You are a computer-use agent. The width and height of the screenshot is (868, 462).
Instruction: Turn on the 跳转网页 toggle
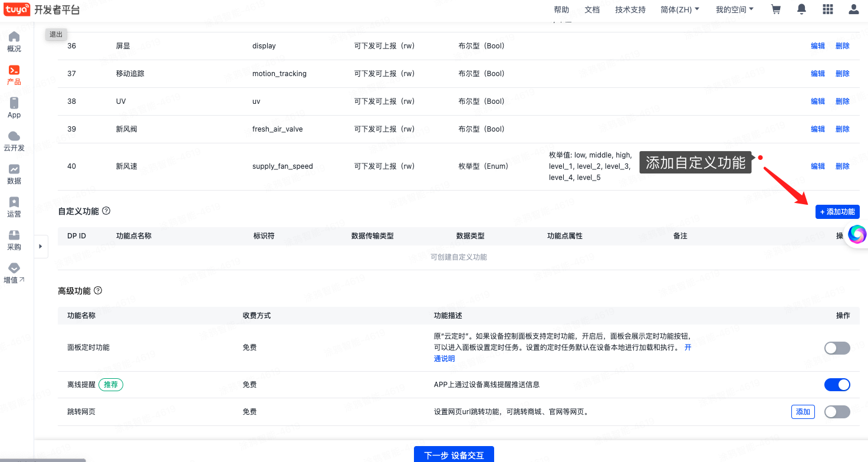(837, 412)
